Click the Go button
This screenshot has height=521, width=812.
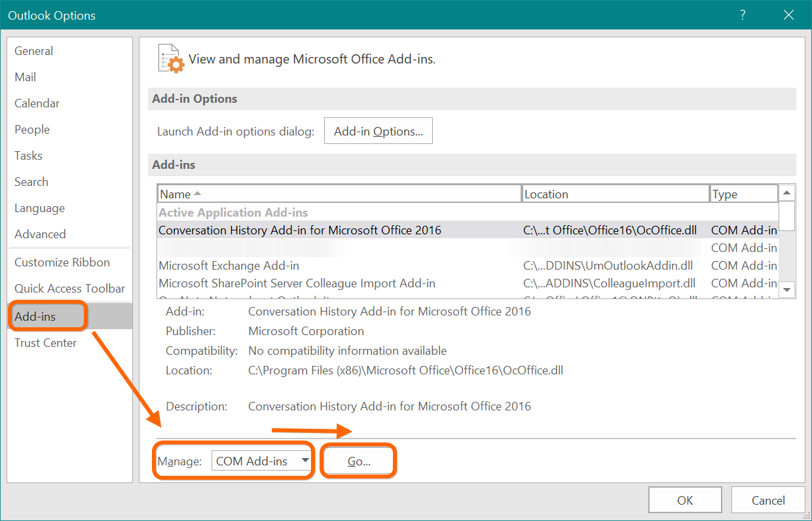click(358, 461)
